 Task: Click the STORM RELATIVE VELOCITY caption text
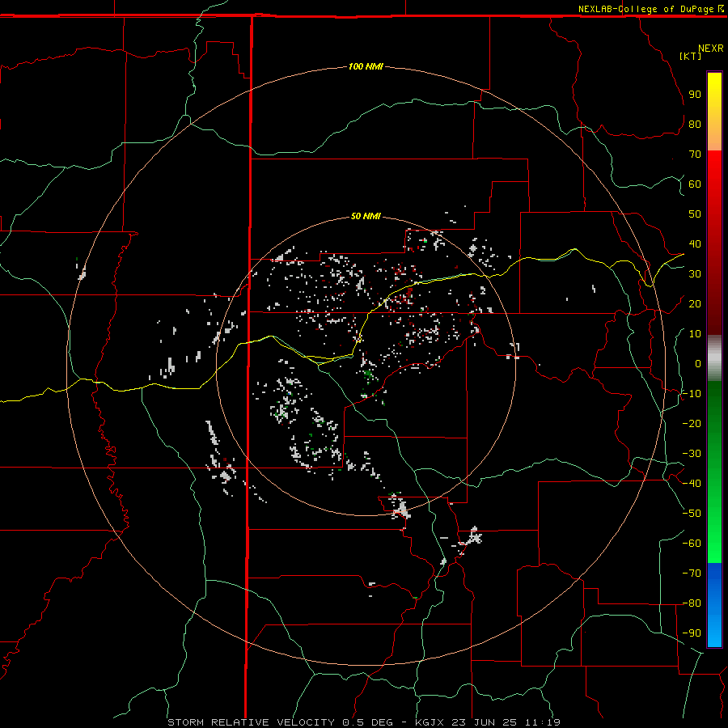point(251,722)
